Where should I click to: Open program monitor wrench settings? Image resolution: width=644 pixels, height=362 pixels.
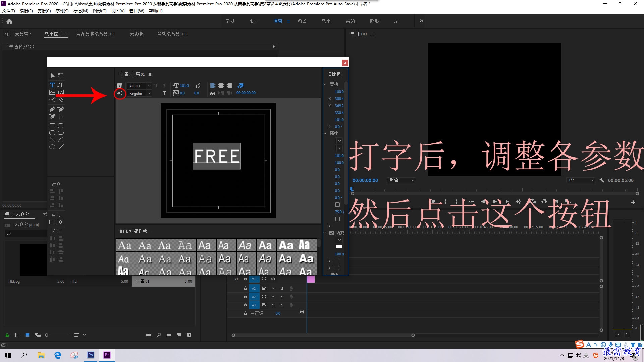coord(602,180)
